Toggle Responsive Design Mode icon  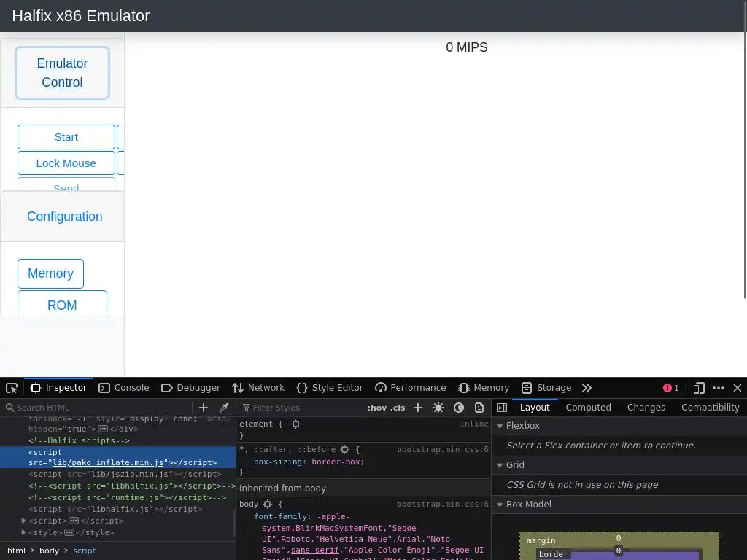pyautogui.click(x=699, y=388)
